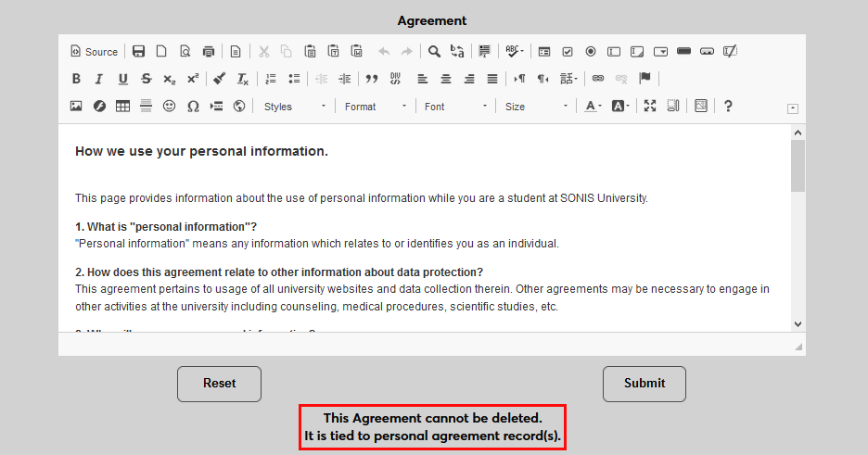Toggle Strikethrough formatting
Viewport: 868px width, 455px height.
click(147, 79)
